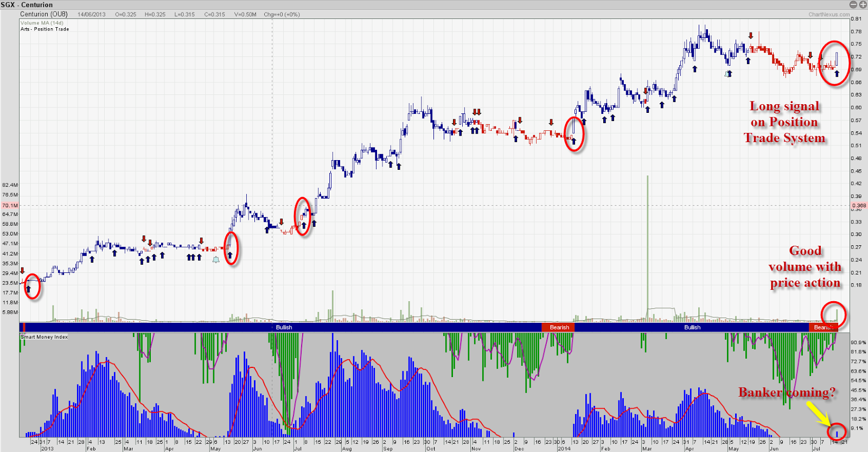Click the 0.81 price axis label
868x452 pixels.
856,19
